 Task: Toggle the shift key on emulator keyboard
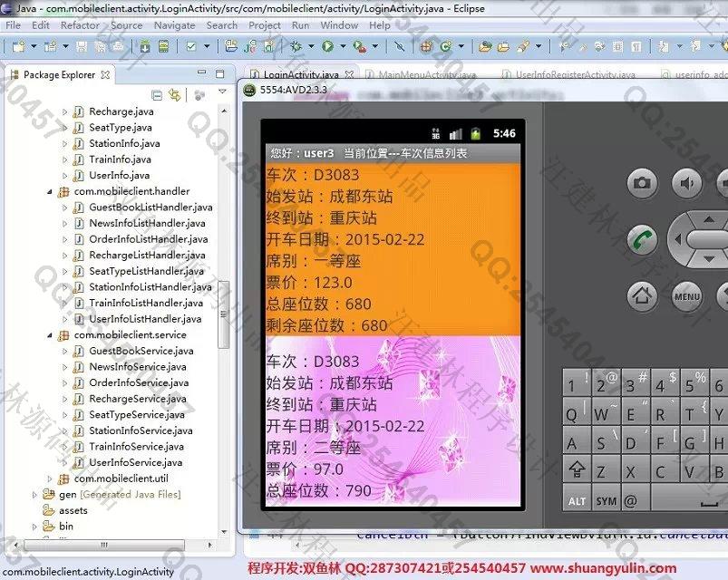577,469
